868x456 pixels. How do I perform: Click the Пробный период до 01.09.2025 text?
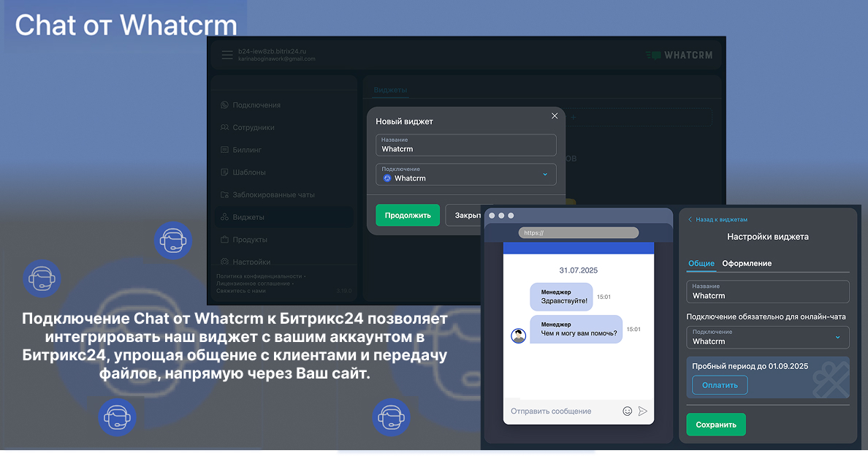[750, 366]
